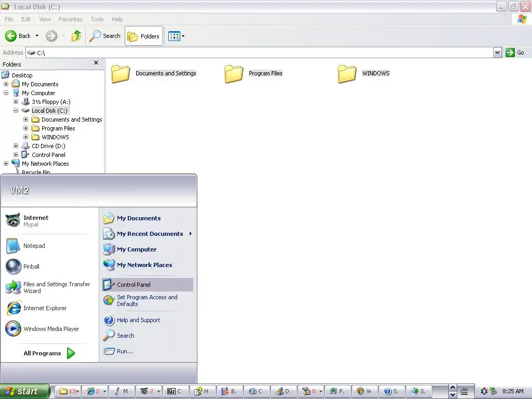
Task: Expand WINDOWS tree node
Action: click(x=25, y=137)
